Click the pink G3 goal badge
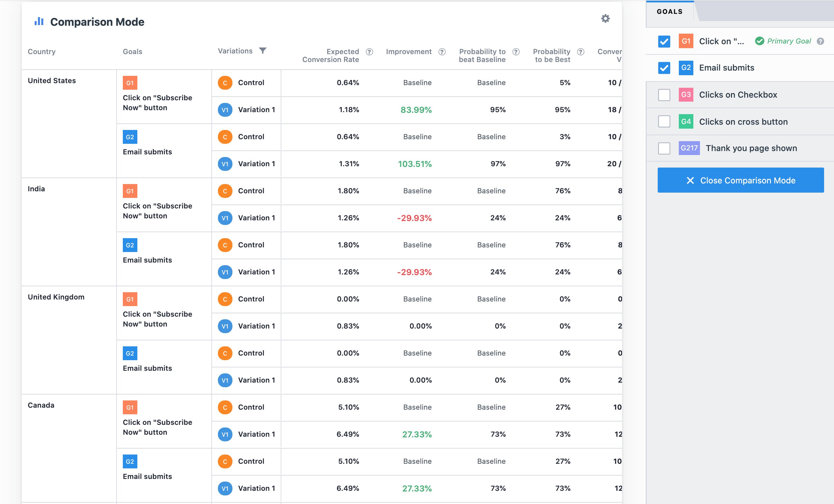Screen dimensions: 834x504 pyautogui.click(x=686, y=95)
